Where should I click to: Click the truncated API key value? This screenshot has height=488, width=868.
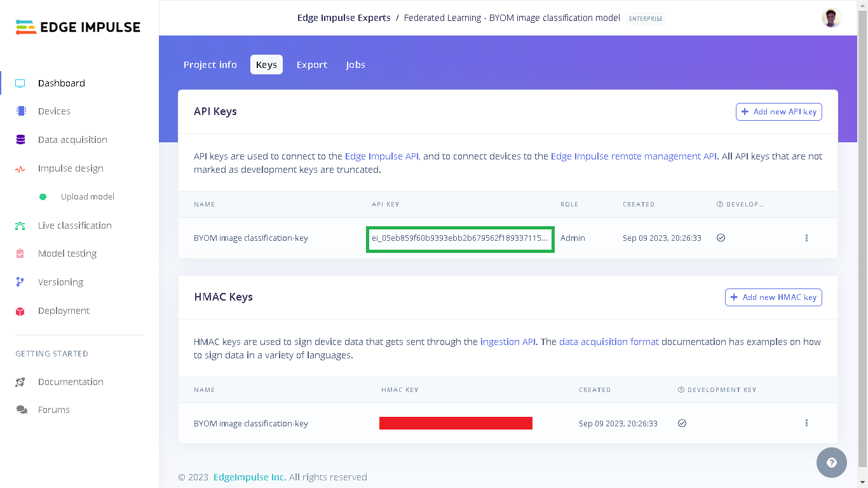(460, 238)
